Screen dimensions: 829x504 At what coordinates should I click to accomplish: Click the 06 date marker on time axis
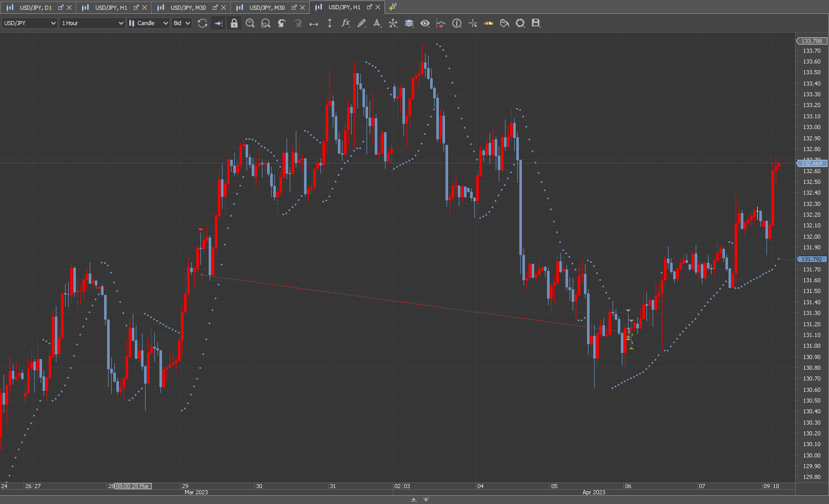click(628, 486)
